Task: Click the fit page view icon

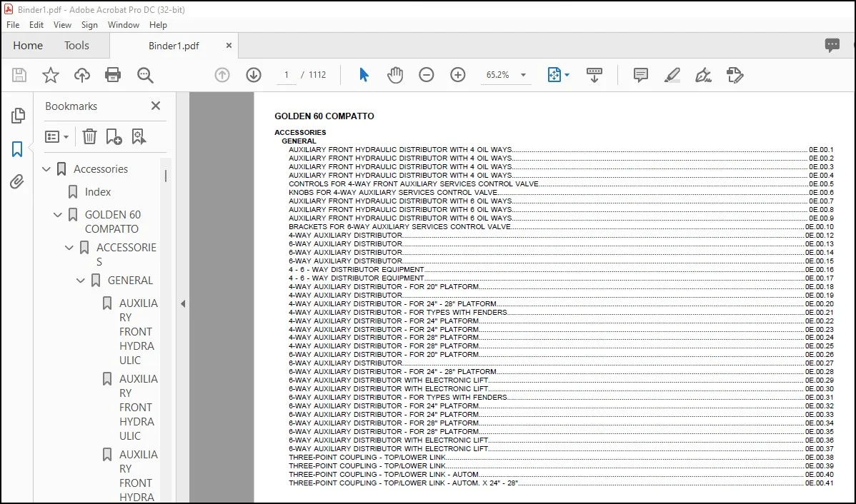Action: click(554, 75)
